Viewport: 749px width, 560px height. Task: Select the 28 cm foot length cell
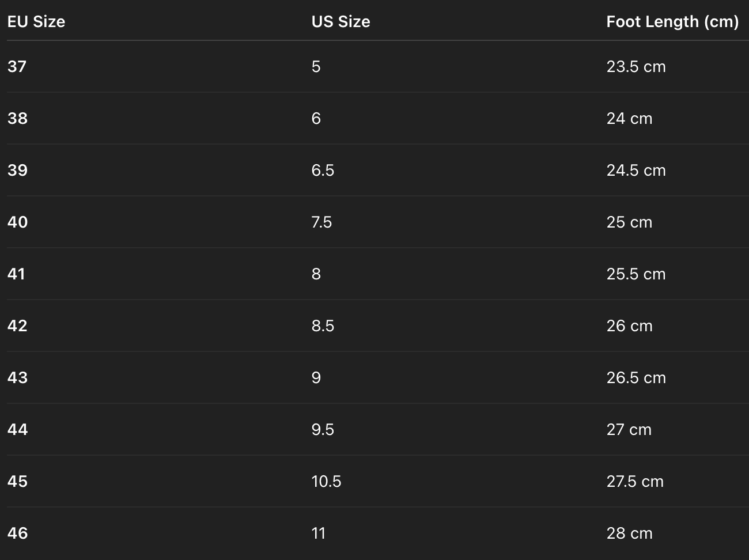[x=629, y=533]
